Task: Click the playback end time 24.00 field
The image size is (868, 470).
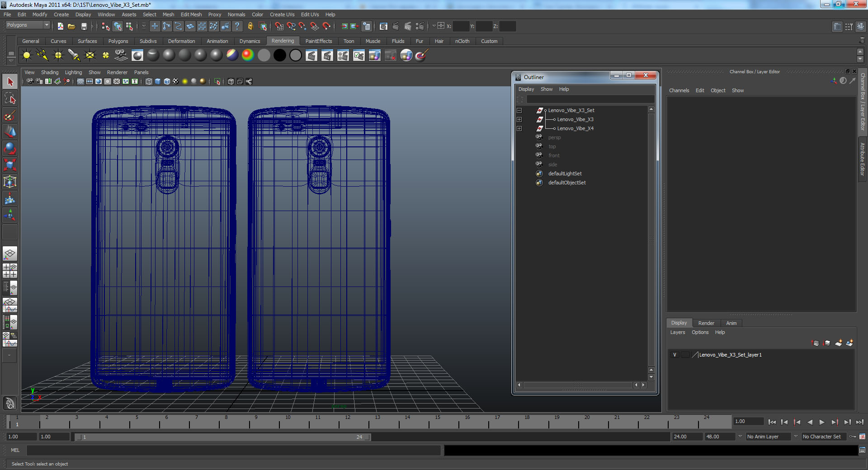Action: [x=687, y=437]
